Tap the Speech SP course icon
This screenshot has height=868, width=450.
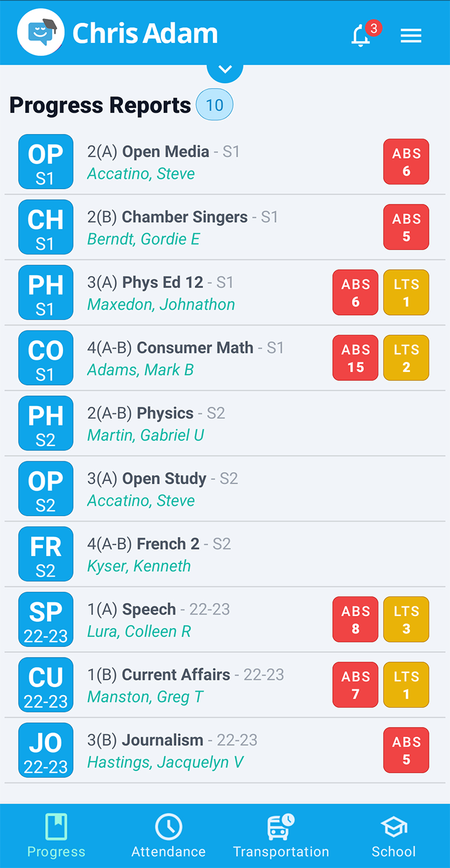point(46,619)
